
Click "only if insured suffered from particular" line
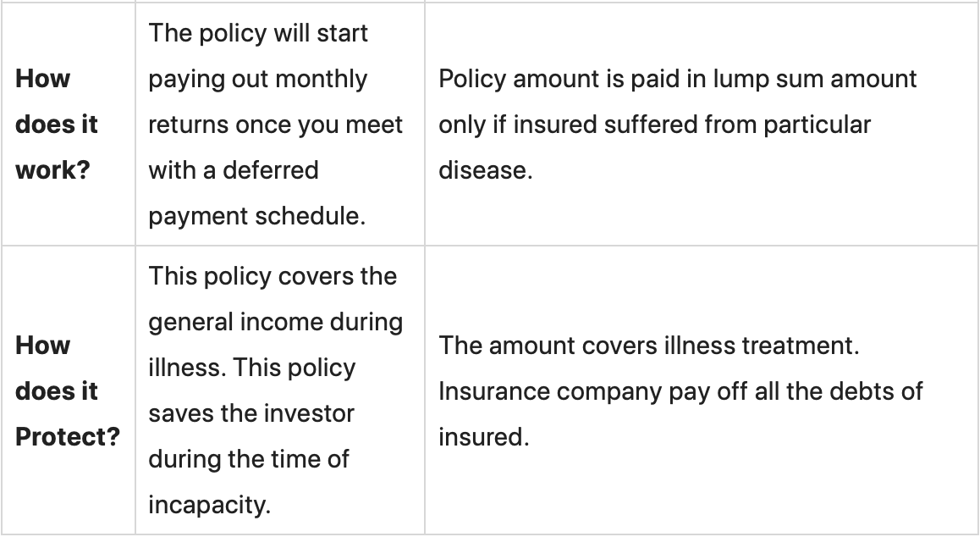click(654, 125)
